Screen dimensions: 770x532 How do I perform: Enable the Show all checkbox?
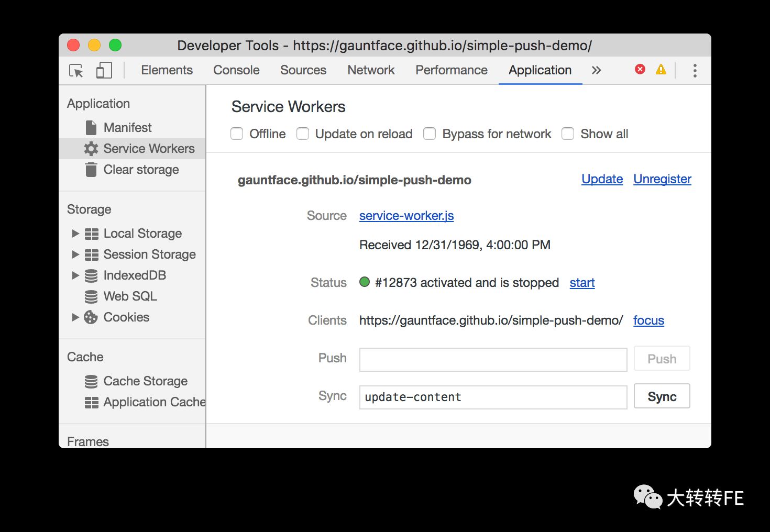[568, 134]
